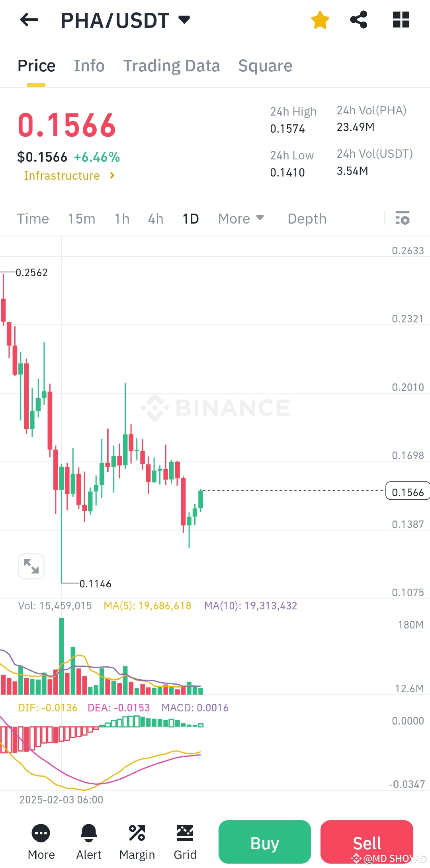This screenshot has width=430, height=868.
Task: Select the 4h timeframe
Action: click(156, 218)
